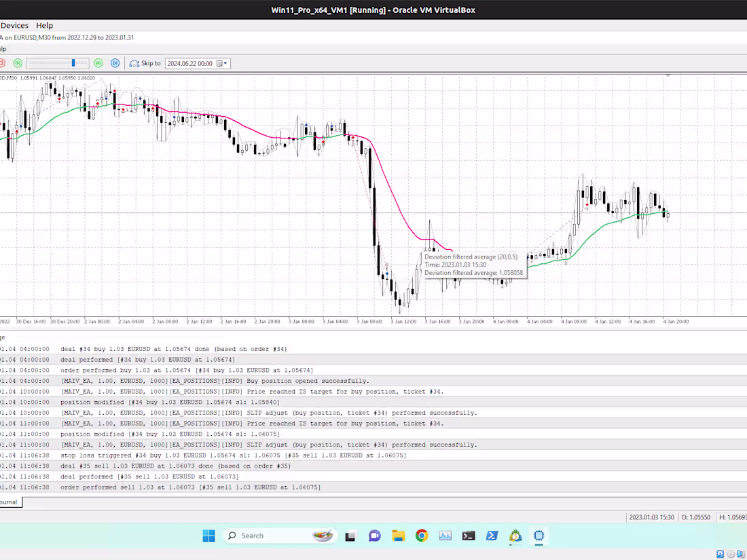Select the slow down playback icon
Screen dimensions: 747x560
tap(18, 62)
